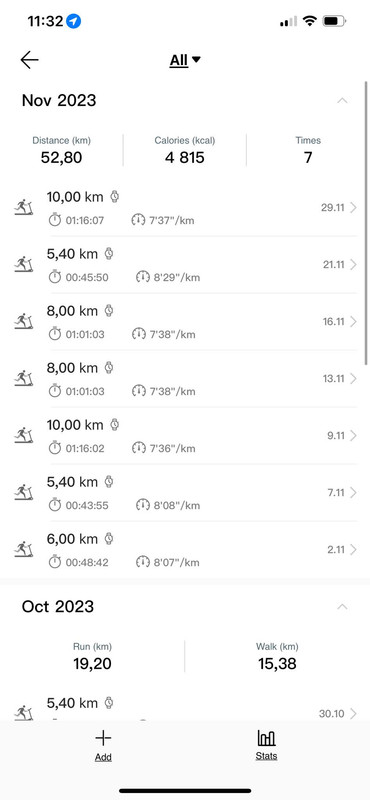
Task: Open the 13.11 workout via its chevron
Action: (354, 379)
